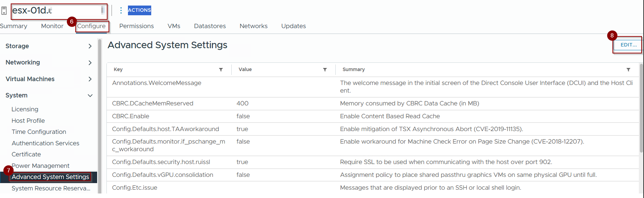Collapse the System section
The height and width of the screenshot is (198, 644).
(90, 96)
